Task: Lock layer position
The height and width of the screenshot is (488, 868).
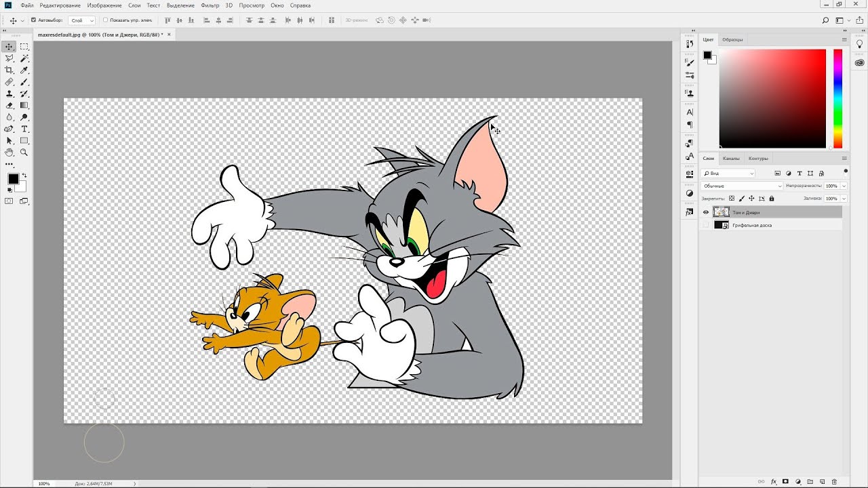Action: (x=751, y=199)
